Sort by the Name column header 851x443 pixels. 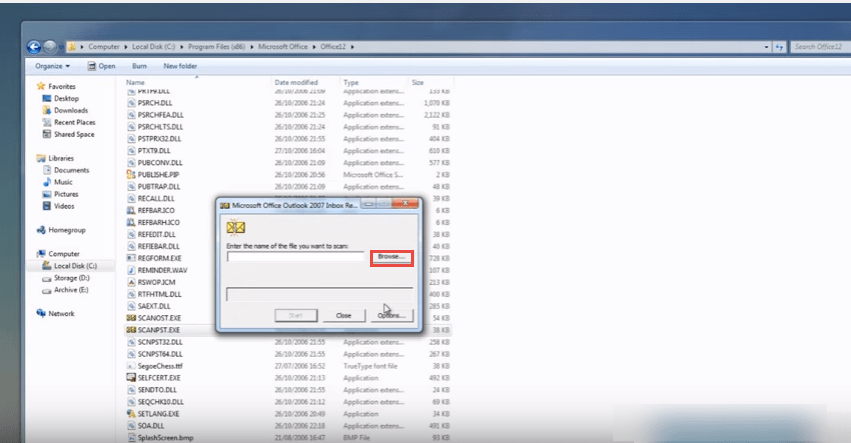coord(135,83)
